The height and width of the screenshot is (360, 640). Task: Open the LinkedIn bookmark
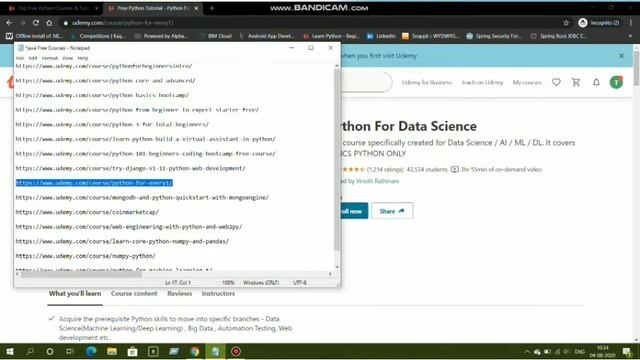[x=381, y=36]
